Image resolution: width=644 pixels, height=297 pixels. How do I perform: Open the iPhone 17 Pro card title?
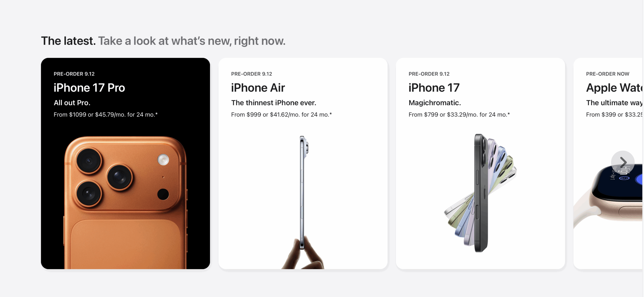pos(89,88)
